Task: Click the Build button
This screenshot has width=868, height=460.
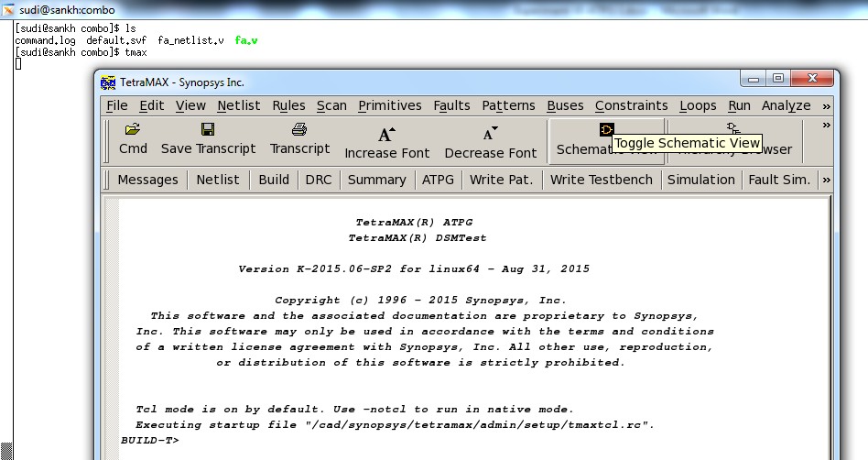Action: 274,180
